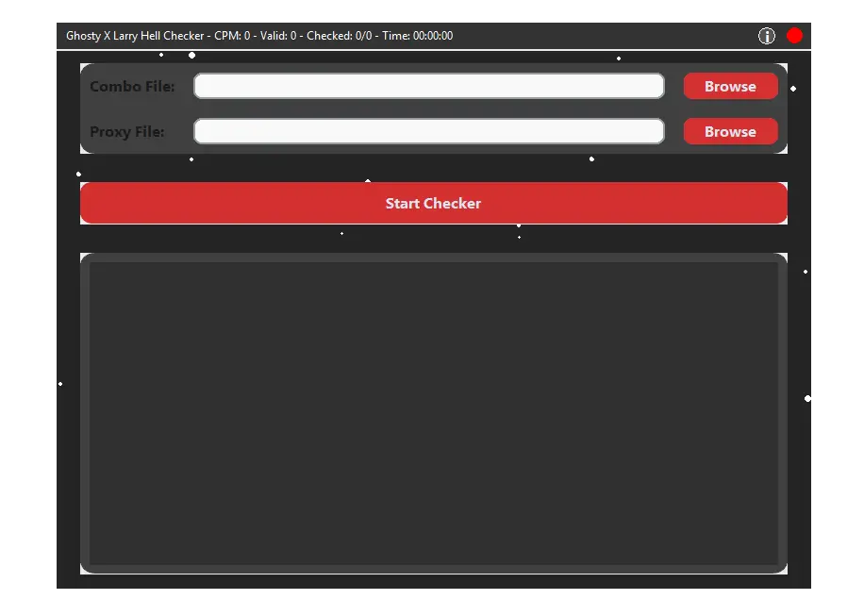Click the Proxy File: label
The height and width of the screenshot is (616, 864).
127,131
